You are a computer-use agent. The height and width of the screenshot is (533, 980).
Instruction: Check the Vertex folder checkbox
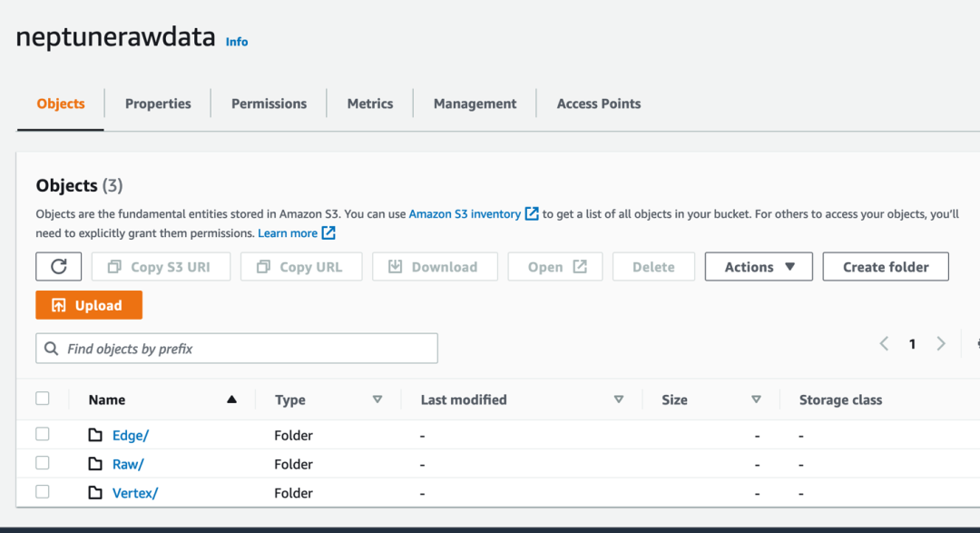43,492
